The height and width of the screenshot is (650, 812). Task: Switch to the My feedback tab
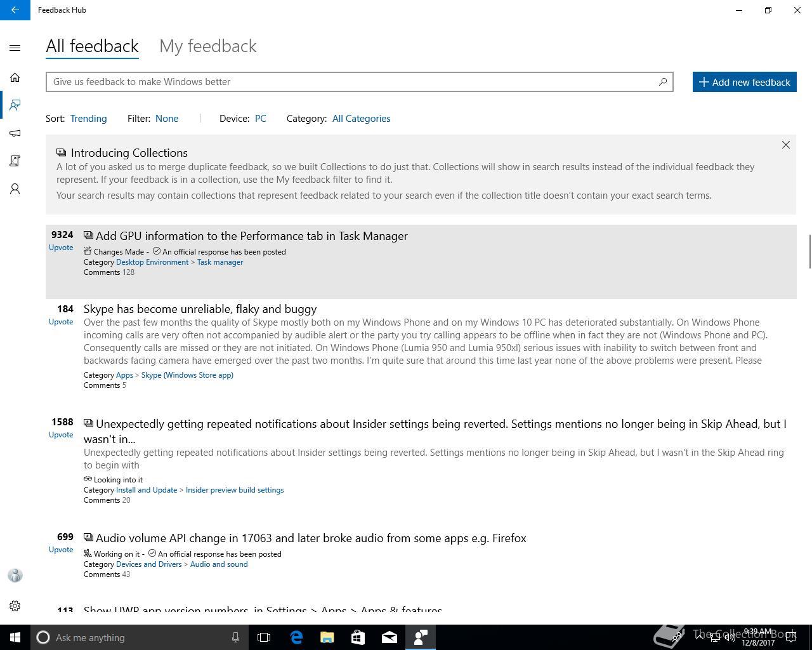pos(208,46)
